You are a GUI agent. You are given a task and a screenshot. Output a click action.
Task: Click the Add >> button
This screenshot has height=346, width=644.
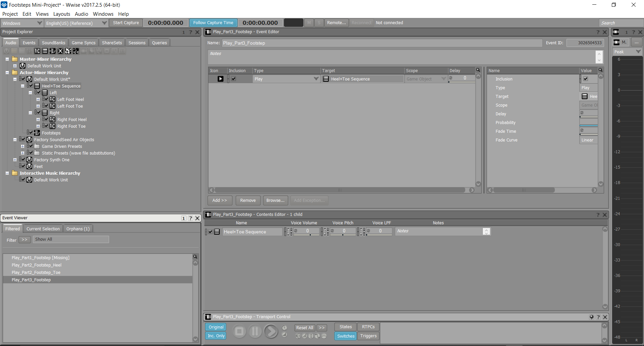[x=220, y=200]
